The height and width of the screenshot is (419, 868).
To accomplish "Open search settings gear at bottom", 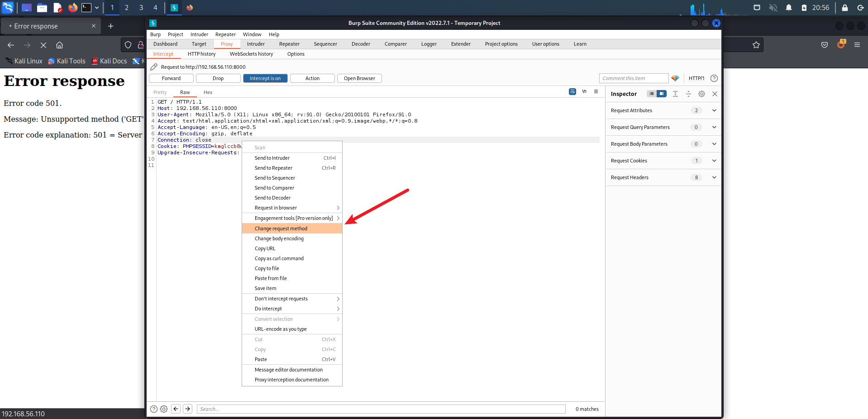I will click(164, 409).
